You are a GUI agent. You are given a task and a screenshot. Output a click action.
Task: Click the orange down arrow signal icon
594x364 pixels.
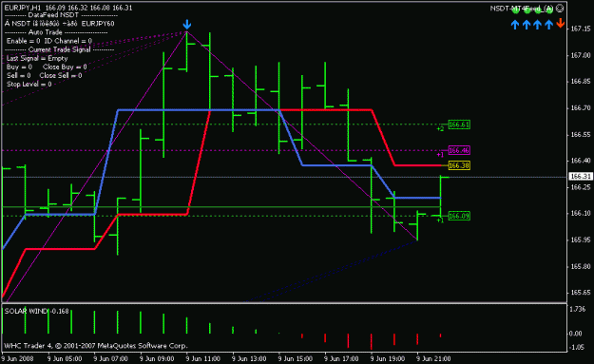click(561, 24)
